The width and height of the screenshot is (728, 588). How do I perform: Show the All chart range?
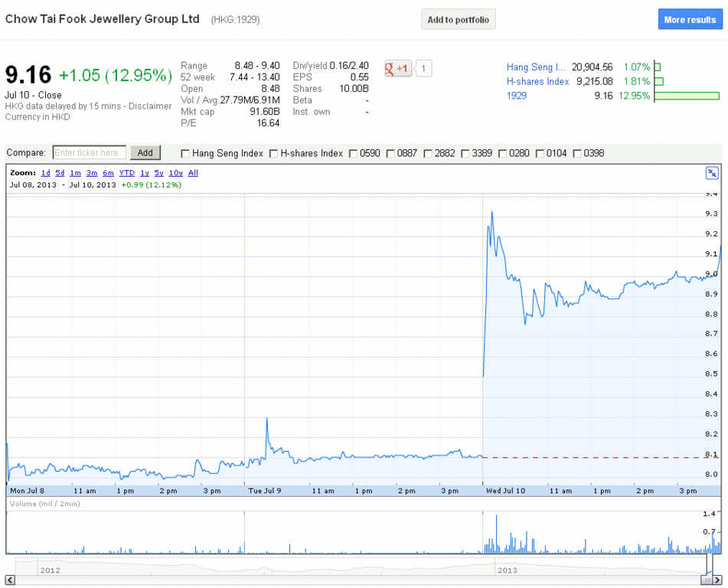pos(193,173)
